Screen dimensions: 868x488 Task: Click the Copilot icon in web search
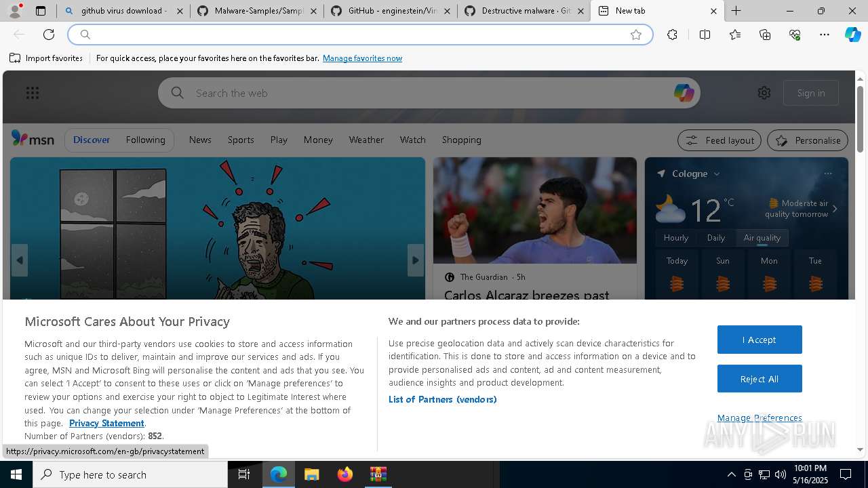click(x=684, y=93)
